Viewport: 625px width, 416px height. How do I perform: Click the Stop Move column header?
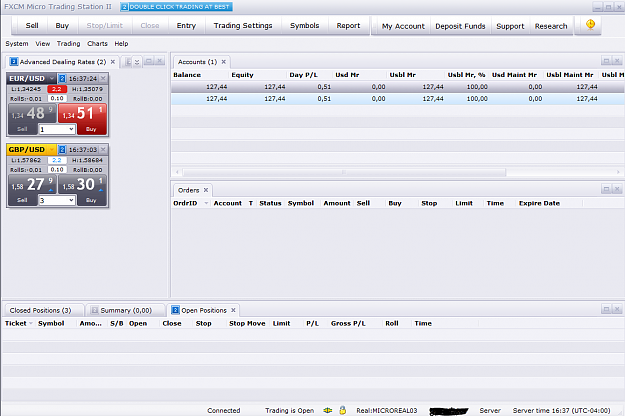(x=247, y=324)
